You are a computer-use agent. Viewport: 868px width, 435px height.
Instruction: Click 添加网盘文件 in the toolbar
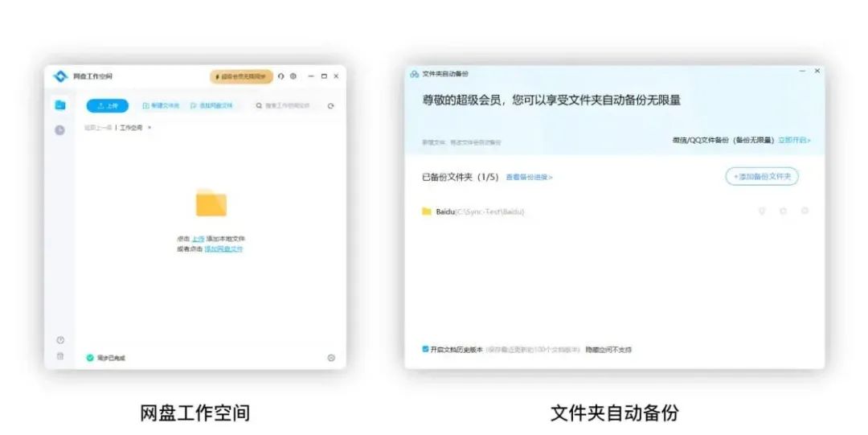pyautogui.click(x=211, y=106)
